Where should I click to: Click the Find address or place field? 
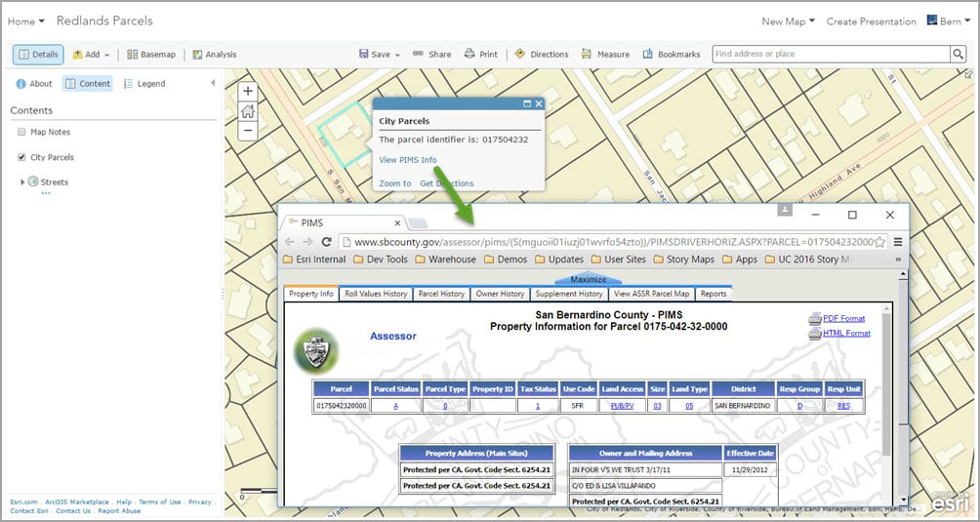click(x=832, y=55)
